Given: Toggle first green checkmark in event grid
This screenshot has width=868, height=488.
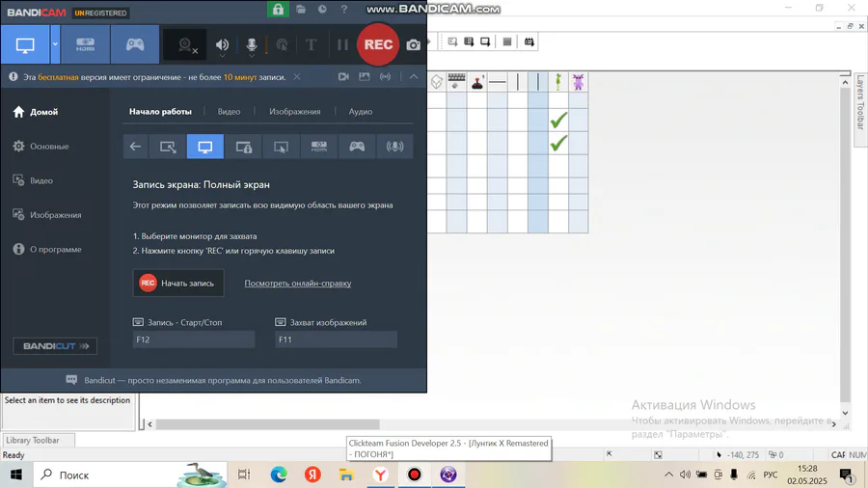Looking at the screenshot, I should (x=558, y=120).
